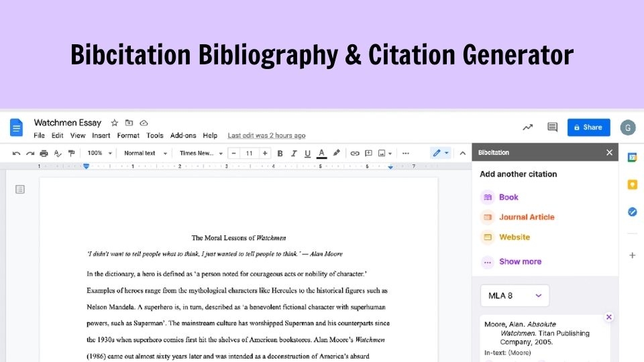Open the Insert menu
Screen dimensions: 644x362
tap(101, 135)
